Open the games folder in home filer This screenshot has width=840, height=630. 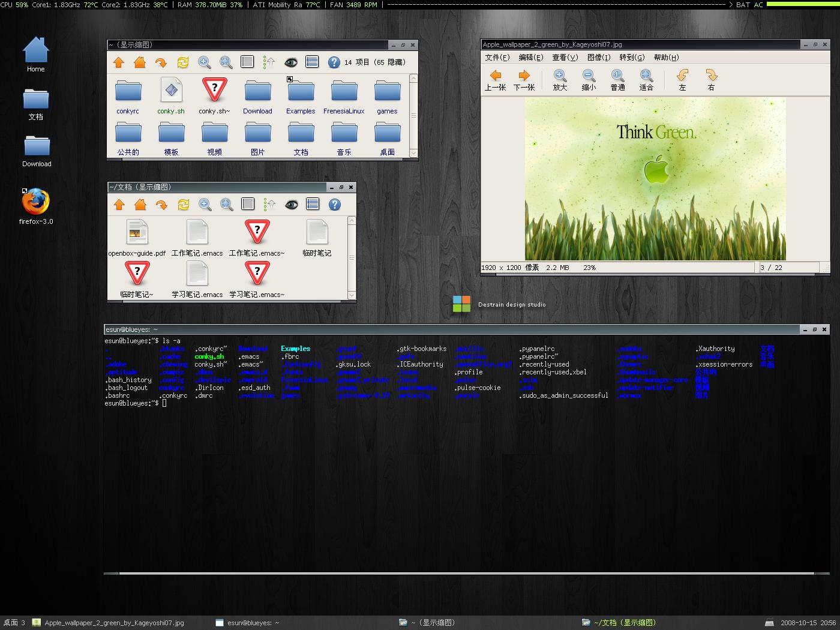[x=387, y=96]
